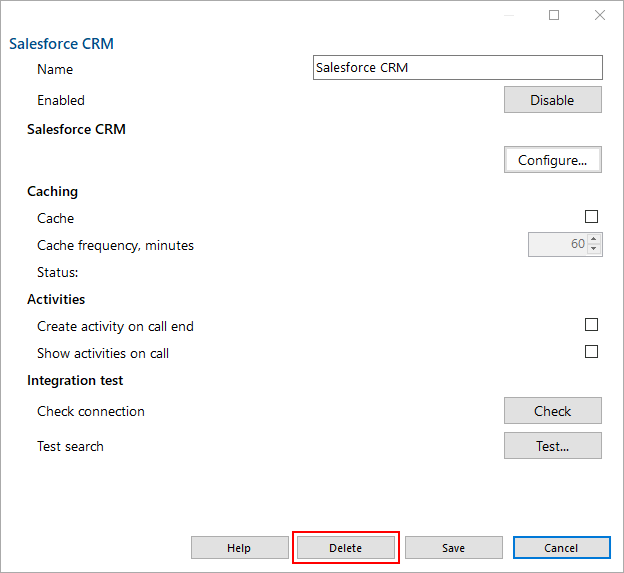
Task: Click the Cache frequency, minutes label
Action: [115, 246]
